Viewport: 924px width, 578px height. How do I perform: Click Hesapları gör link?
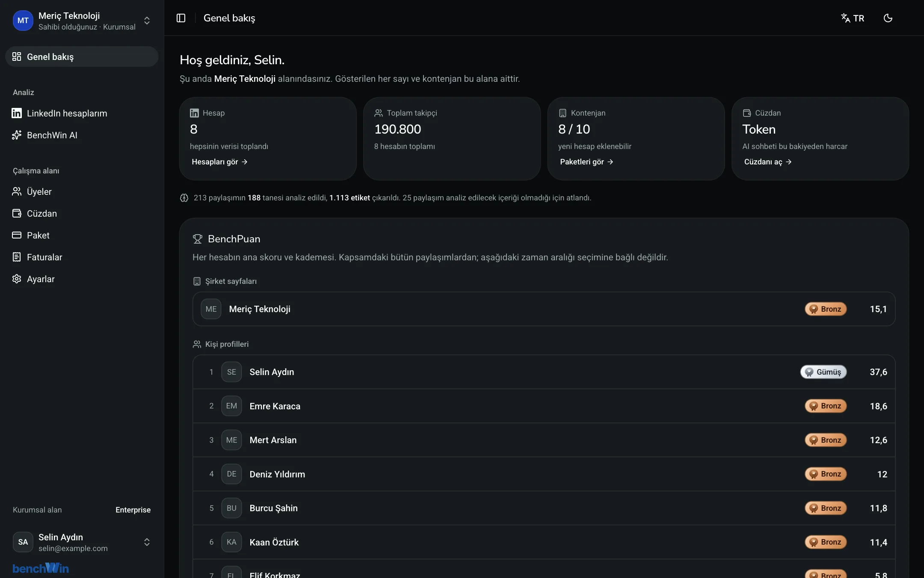[219, 162]
